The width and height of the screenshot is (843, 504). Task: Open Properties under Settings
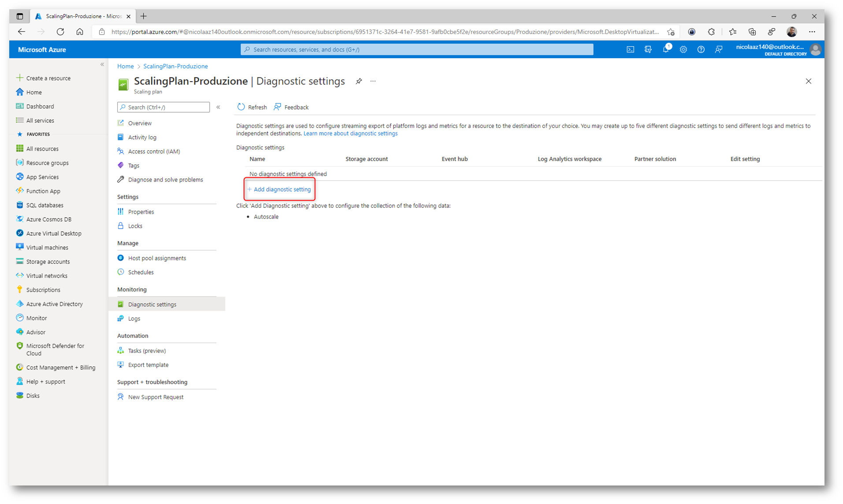tap(141, 212)
